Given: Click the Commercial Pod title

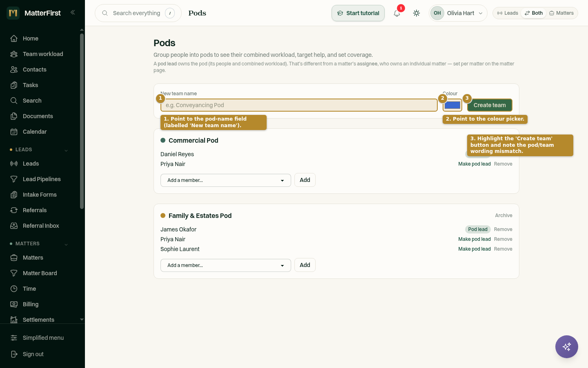Looking at the screenshot, I should pyautogui.click(x=193, y=140).
